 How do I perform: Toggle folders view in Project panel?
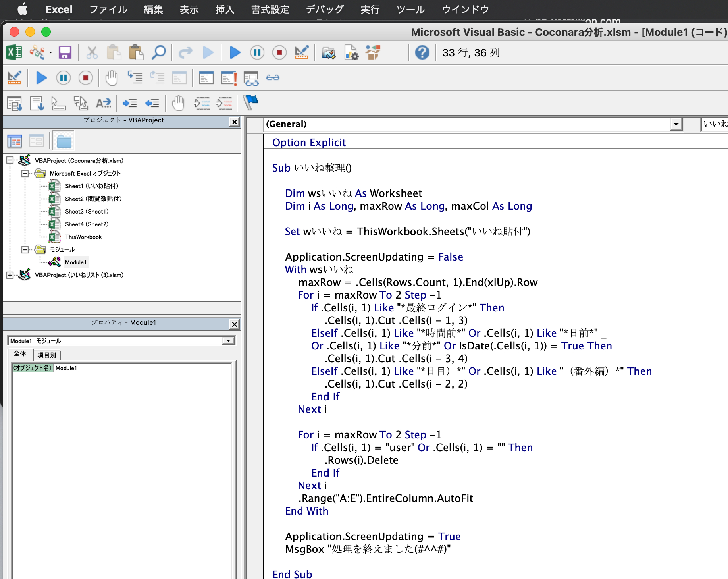click(64, 141)
